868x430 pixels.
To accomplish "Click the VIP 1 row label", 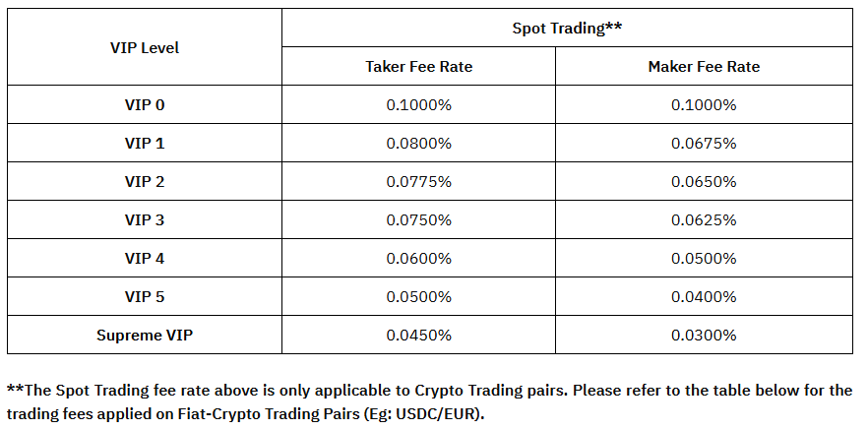I will (x=145, y=144).
